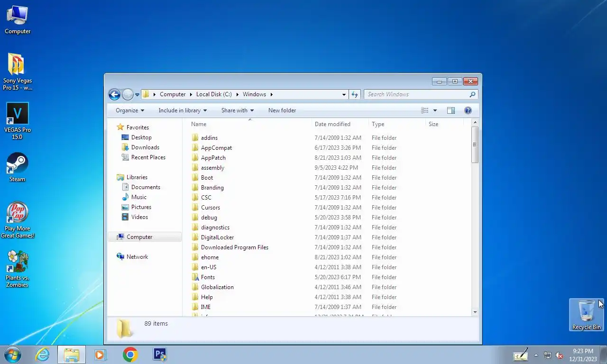Screen dimensions: 607x364
Task: Select Computer in navigation pane
Action: 144,237
